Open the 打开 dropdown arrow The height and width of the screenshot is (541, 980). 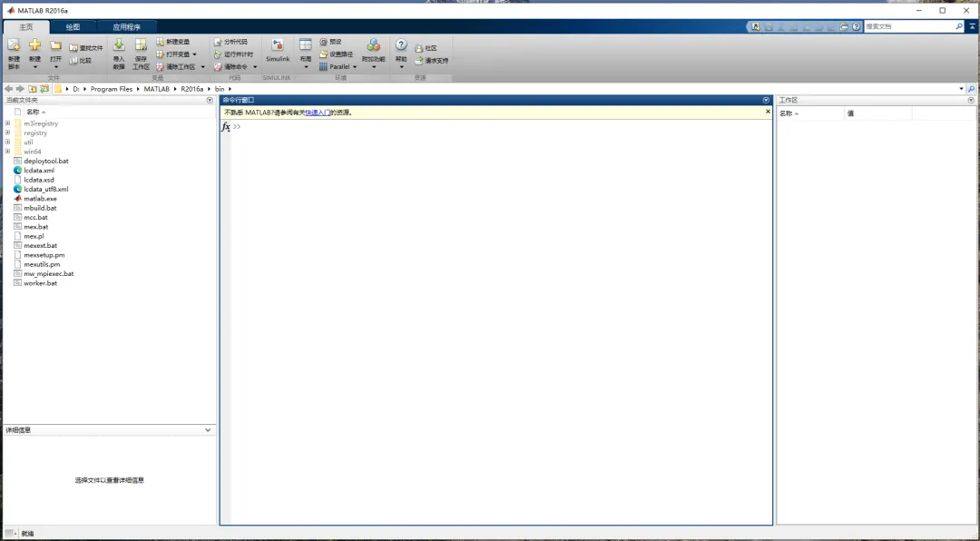55,67
